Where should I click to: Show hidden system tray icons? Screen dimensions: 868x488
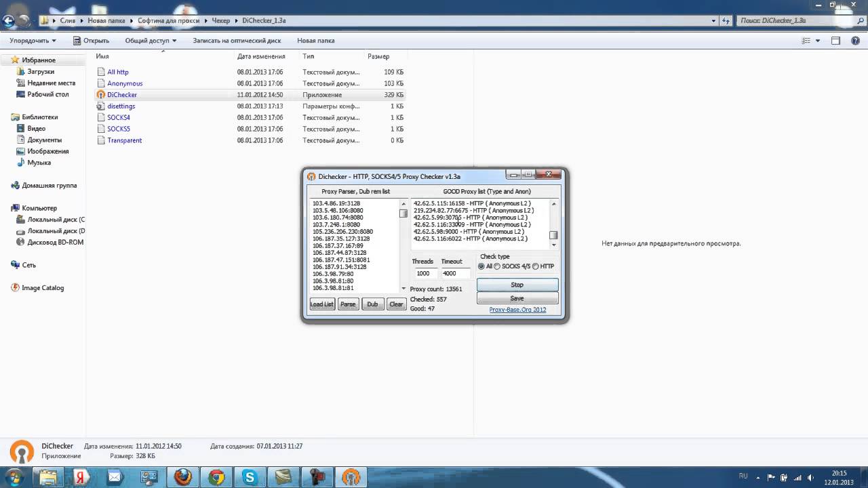(759, 477)
